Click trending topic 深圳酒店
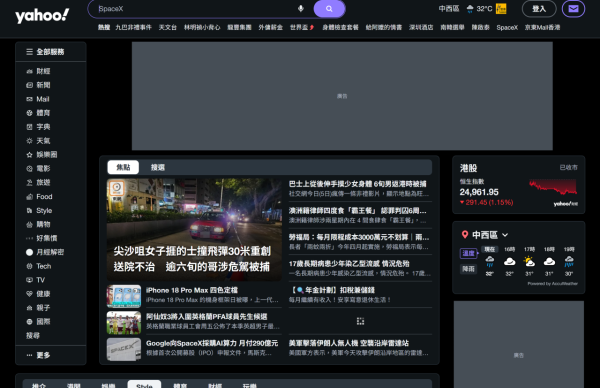This screenshot has height=388, width=600. (421, 28)
